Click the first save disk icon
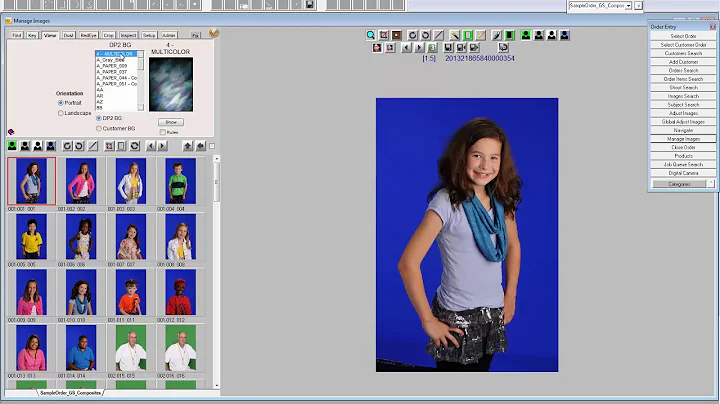720x404 pixels. pos(448,48)
